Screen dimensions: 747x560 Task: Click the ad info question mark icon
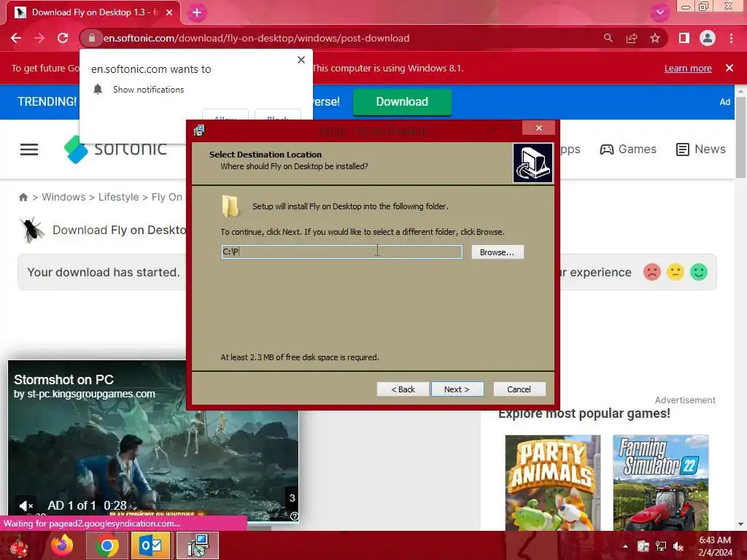point(295,516)
